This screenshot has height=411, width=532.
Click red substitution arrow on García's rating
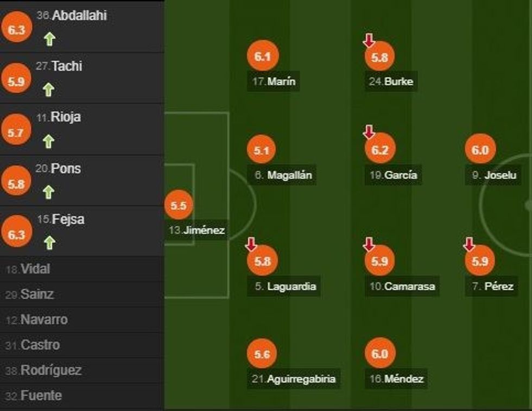(369, 131)
